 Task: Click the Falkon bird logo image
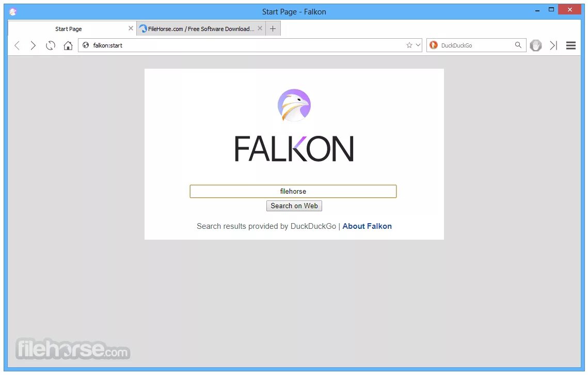(294, 105)
